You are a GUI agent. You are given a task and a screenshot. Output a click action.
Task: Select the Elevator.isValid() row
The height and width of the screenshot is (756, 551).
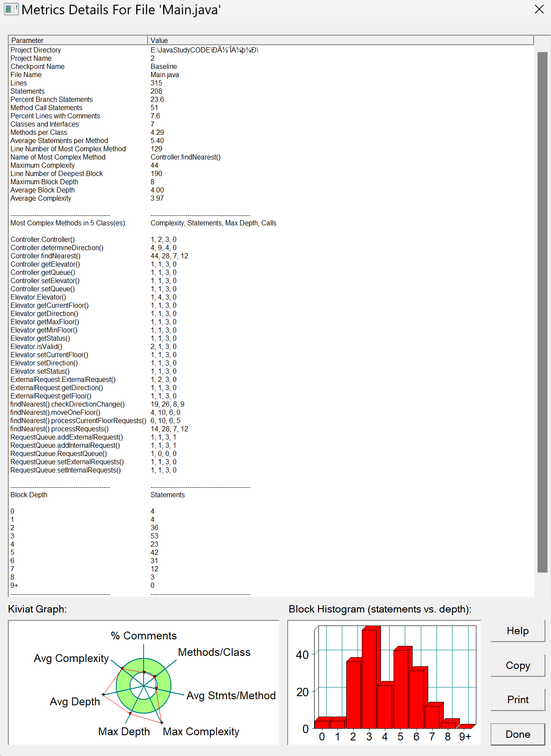pyautogui.click(x=271, y=347)
